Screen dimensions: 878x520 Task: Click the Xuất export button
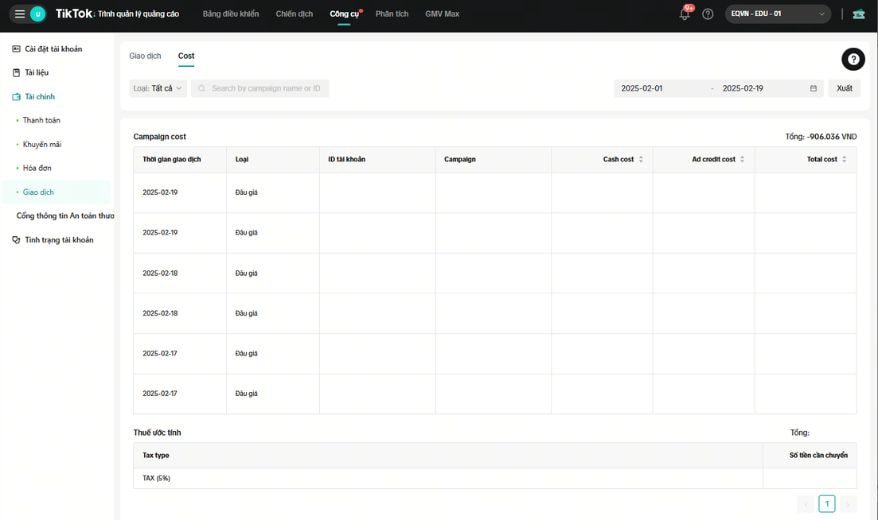[844, 88]
